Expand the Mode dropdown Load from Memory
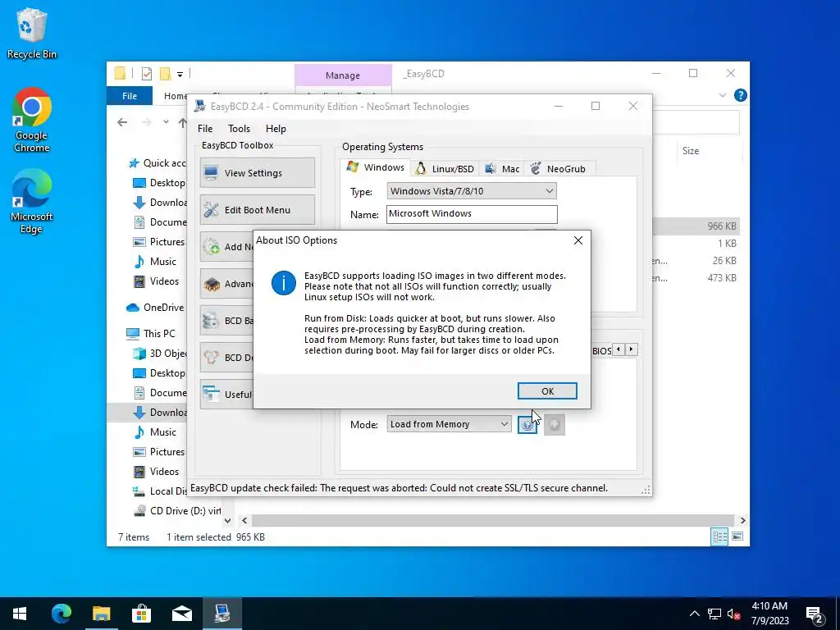 (449, 424)
